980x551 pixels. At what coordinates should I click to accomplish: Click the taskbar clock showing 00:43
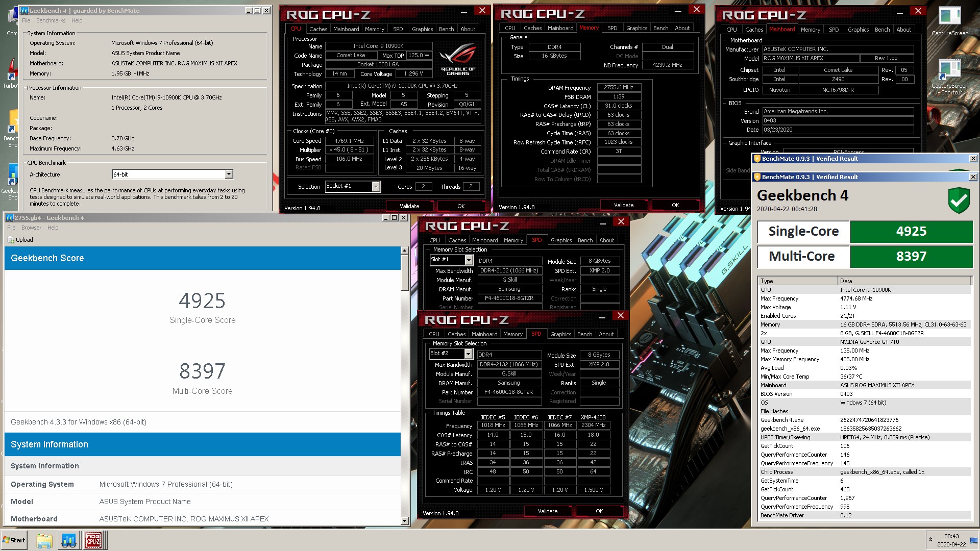tap(951, 540)
